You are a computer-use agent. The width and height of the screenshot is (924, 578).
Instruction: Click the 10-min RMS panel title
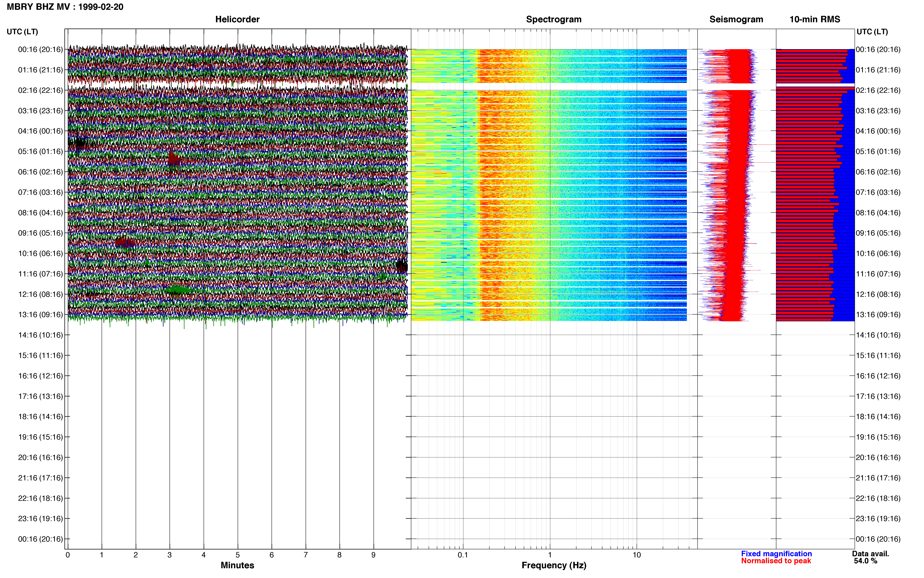[x=815, y=19]
